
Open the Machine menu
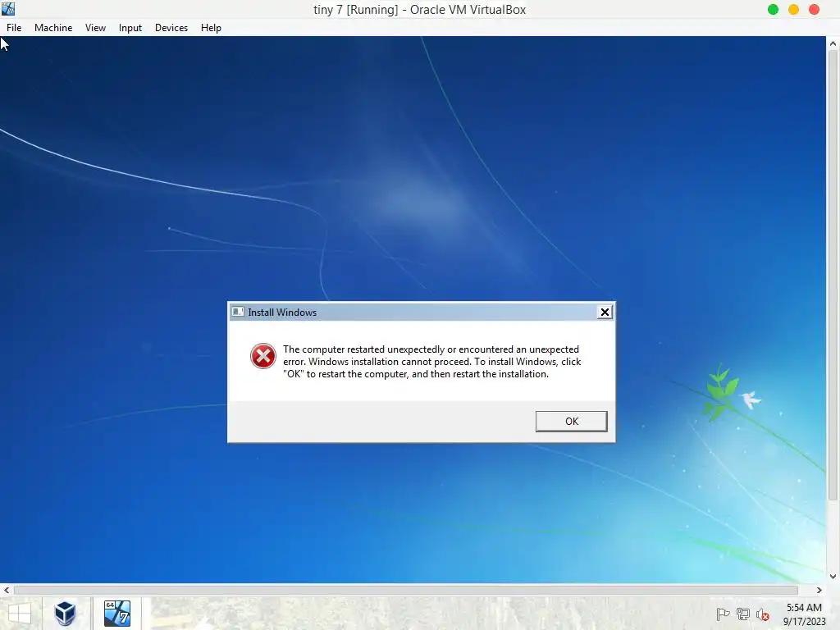point(53,28)
